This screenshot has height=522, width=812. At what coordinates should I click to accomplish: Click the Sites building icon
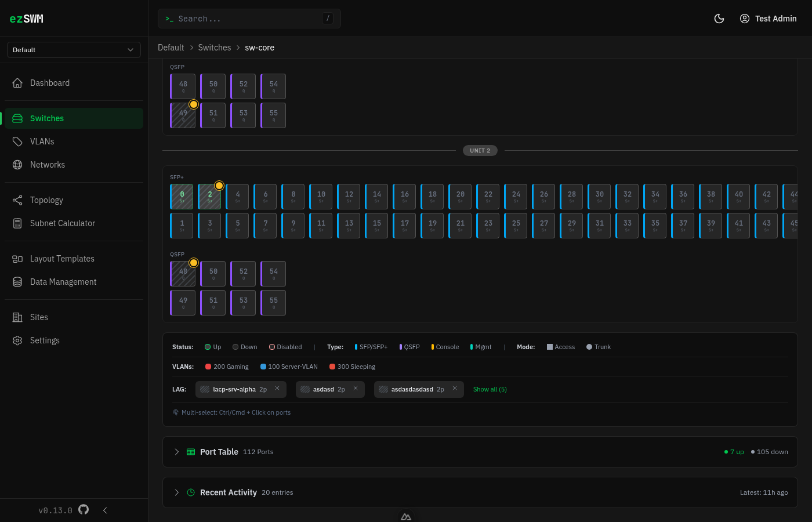point(17,317)
